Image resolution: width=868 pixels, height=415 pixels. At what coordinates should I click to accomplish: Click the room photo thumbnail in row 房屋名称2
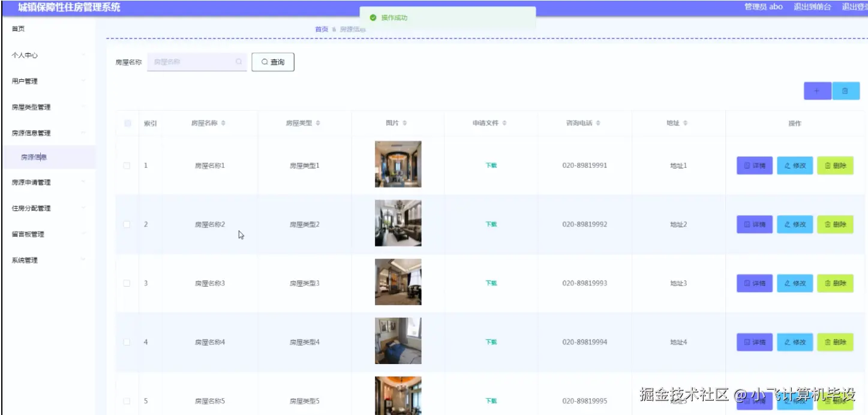(398, 223)
